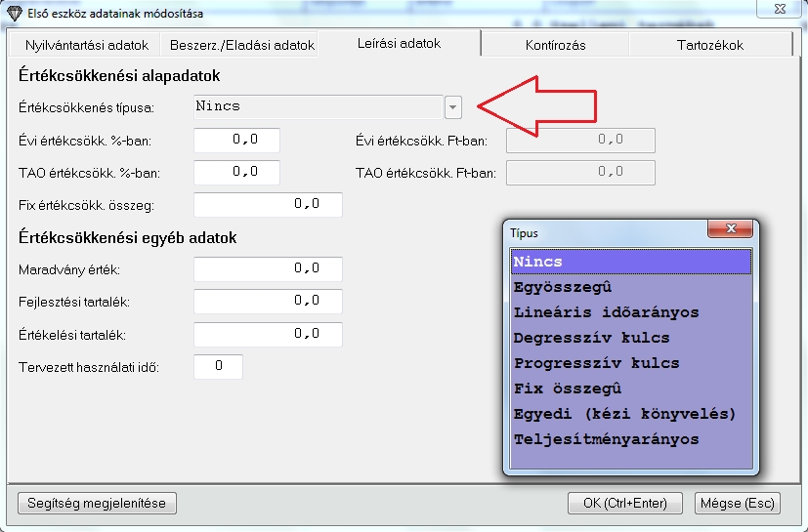Viewport: 808px width, 532px height.
Task: Click the Évi értékcsökk. %-ban input field
Action: (x=236, y=141)
